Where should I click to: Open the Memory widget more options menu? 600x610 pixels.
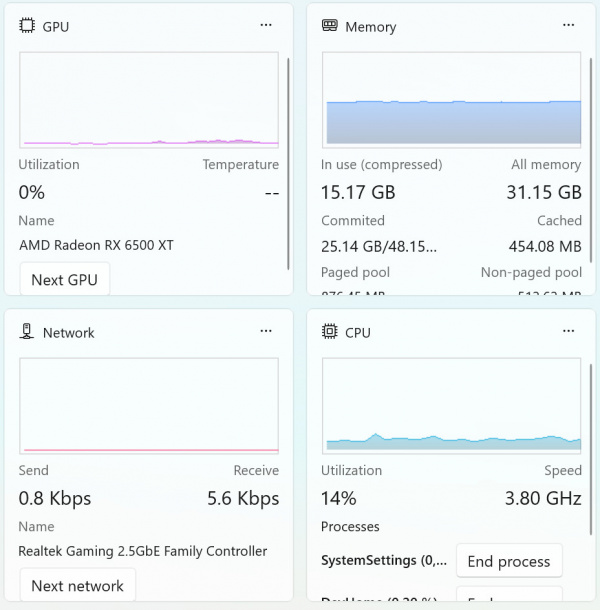(568, 25)
